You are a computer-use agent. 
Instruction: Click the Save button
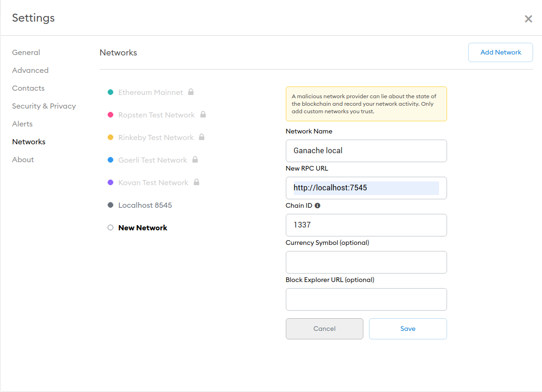pos(408,329)
